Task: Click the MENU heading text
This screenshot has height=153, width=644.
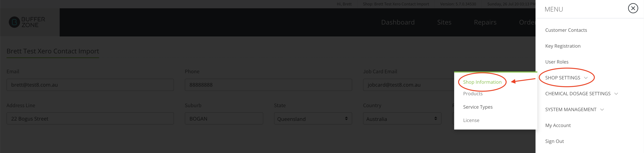Action: (x=553, y=9)
